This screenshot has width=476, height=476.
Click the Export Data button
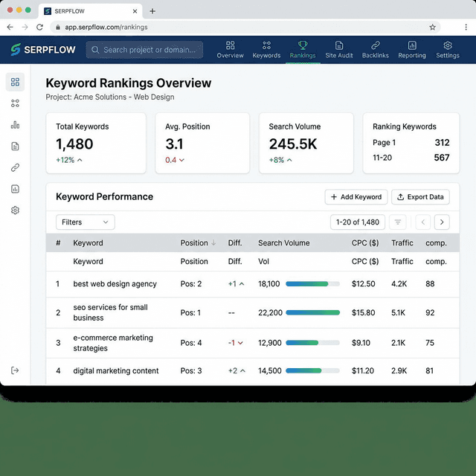tap(420, 197)
